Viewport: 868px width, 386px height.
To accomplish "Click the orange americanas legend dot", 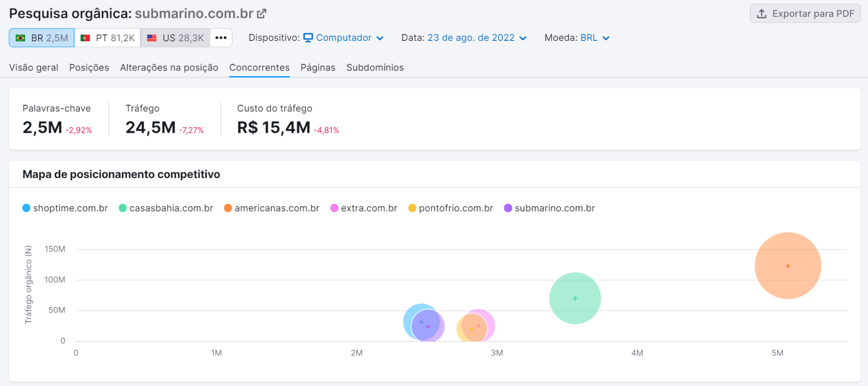I will [228, 208].
